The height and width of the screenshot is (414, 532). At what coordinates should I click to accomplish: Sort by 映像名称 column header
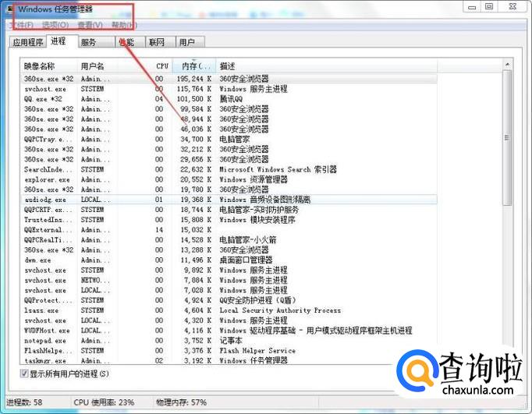click(49, 66)
